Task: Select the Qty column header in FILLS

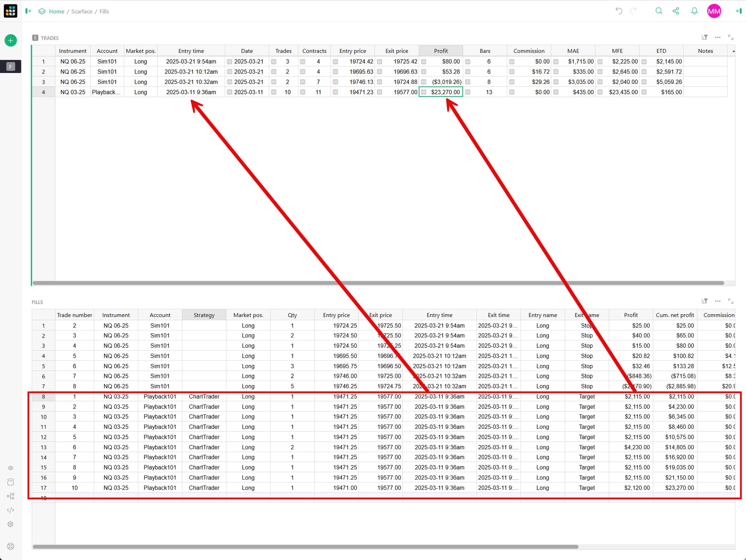Action: click(292, 315)
